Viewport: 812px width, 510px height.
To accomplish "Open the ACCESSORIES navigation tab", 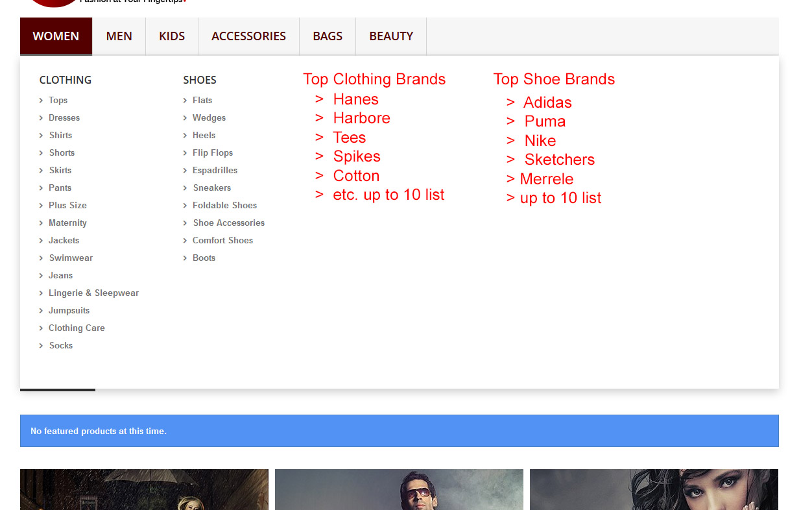I will click(248, 36).
